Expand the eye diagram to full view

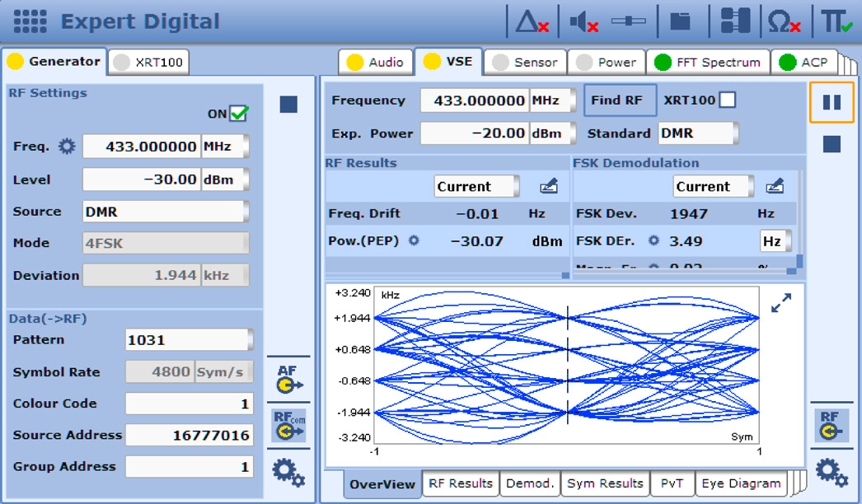(x=780, y=303)
